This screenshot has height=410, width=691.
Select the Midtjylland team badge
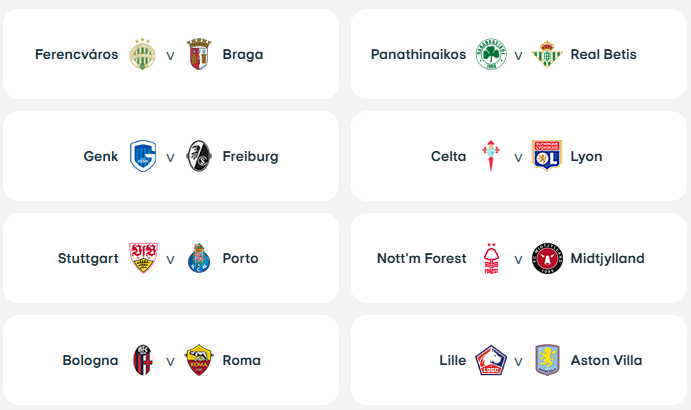pyautogui.click(x=547, y=258)
